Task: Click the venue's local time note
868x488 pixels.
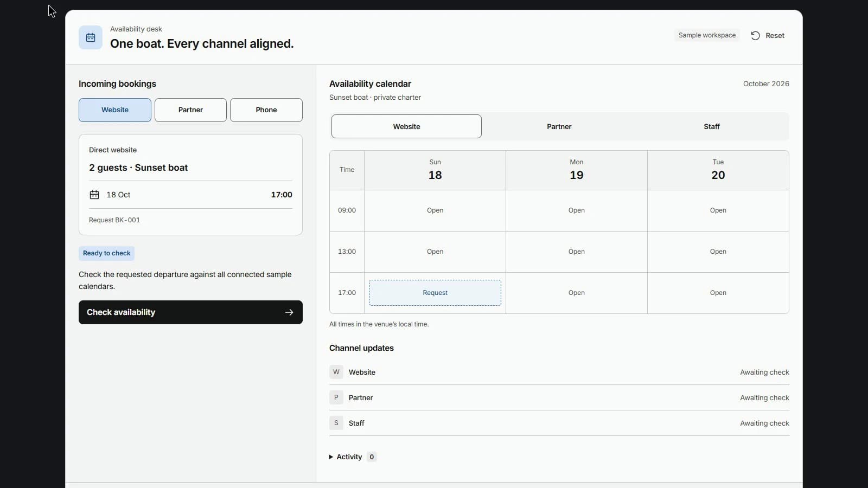Action: click(379, 324)
